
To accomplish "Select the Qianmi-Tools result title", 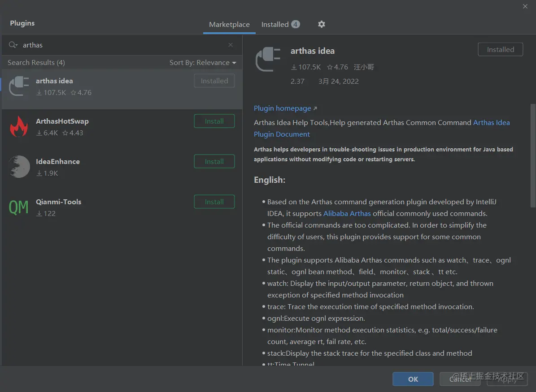I will 58,202.
